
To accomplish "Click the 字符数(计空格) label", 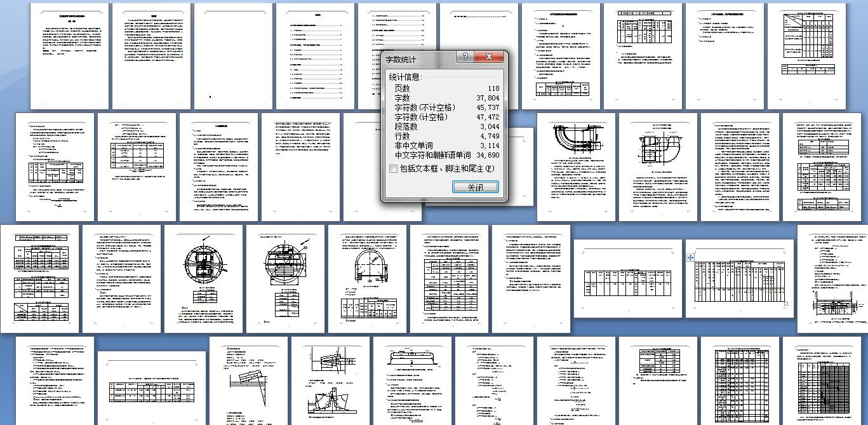I will (421, 118).
